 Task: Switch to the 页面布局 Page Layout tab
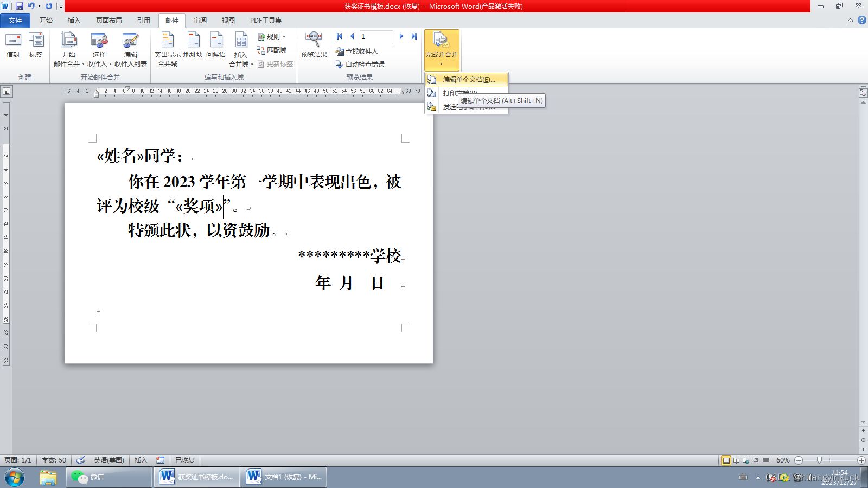point(109,21)
